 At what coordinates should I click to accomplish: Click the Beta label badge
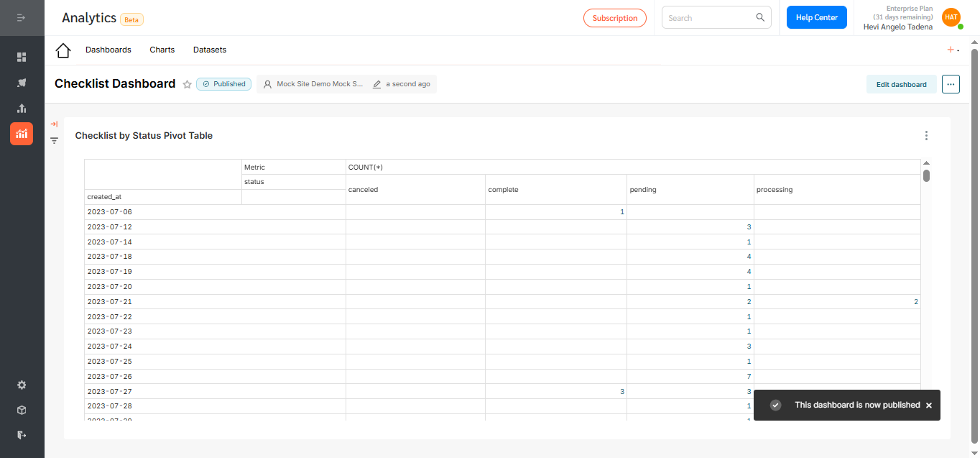point(131,20)
